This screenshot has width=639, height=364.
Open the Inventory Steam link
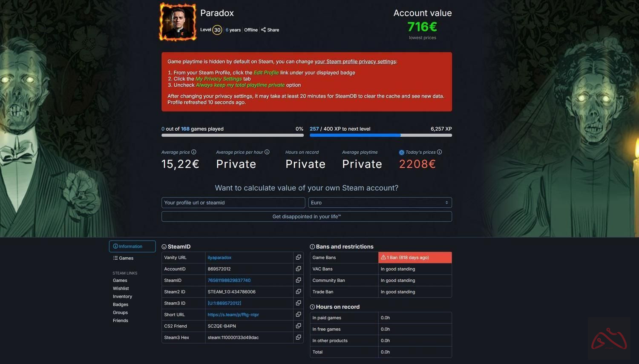[122, 296]
